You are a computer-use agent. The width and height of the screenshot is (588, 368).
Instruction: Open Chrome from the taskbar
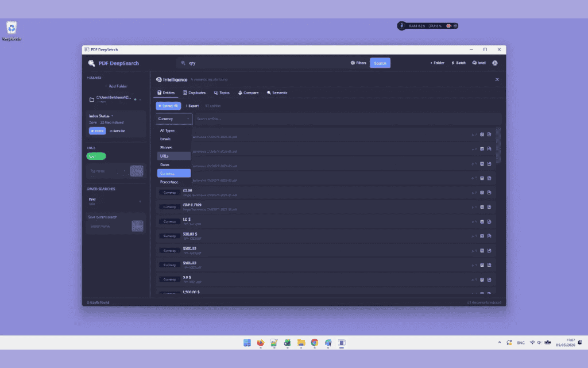click(315, 343)
